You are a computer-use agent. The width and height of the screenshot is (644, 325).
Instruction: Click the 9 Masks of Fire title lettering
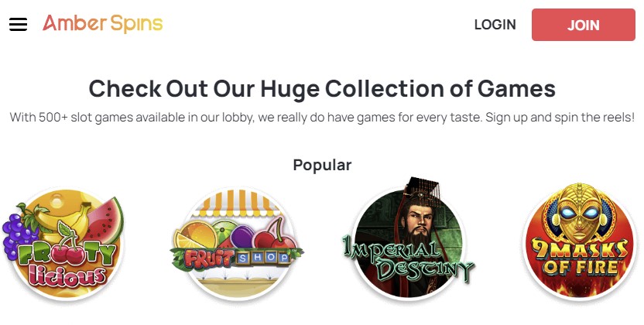(x=580, y=258)
